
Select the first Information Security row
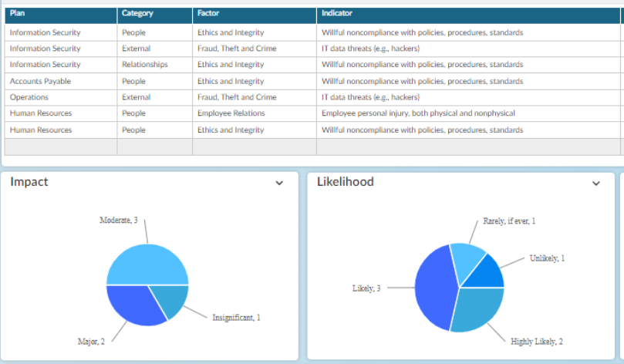click(x=312, y=32)
